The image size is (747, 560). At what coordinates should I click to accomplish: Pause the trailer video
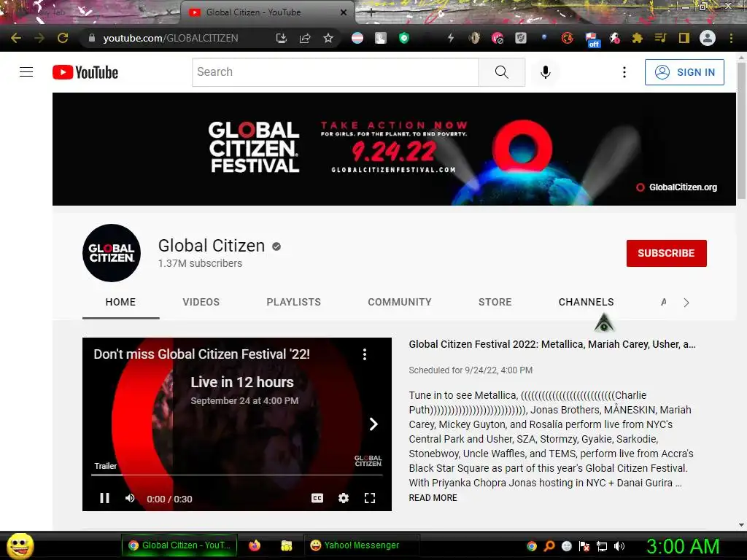tap(105, 498)
